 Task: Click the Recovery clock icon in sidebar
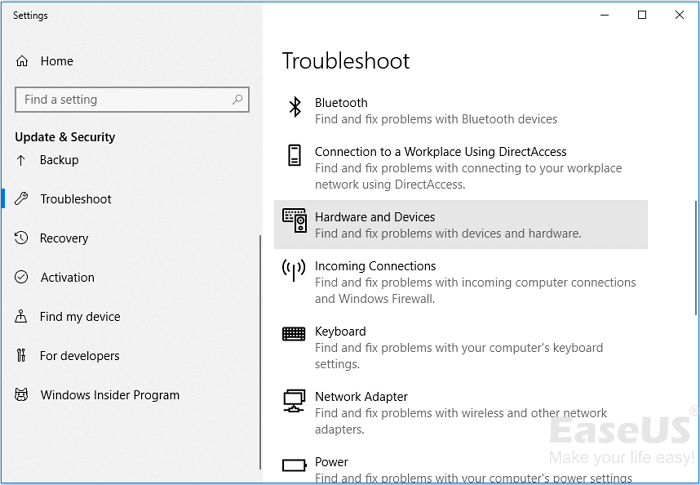pos(22,238)
